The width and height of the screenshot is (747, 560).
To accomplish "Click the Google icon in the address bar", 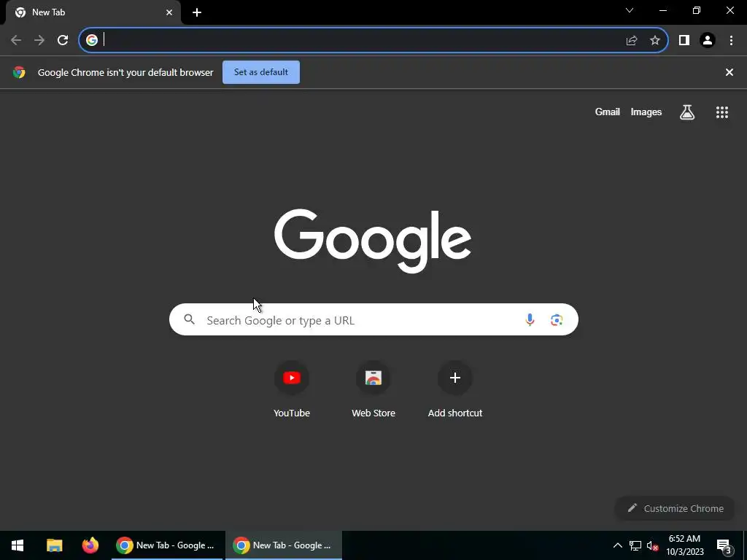I will click(x=92, y=40).
